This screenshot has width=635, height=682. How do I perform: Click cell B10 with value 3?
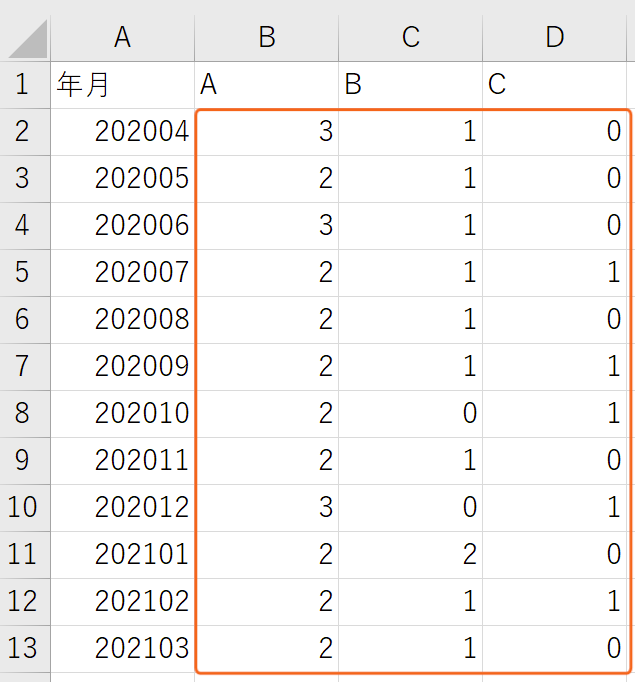click(x=267, y=508)
